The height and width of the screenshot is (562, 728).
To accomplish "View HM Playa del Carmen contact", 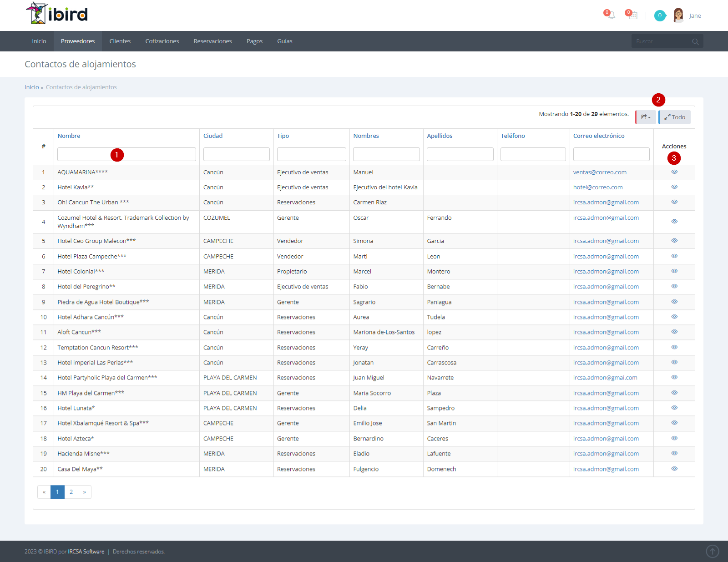I will coord(674,393).
